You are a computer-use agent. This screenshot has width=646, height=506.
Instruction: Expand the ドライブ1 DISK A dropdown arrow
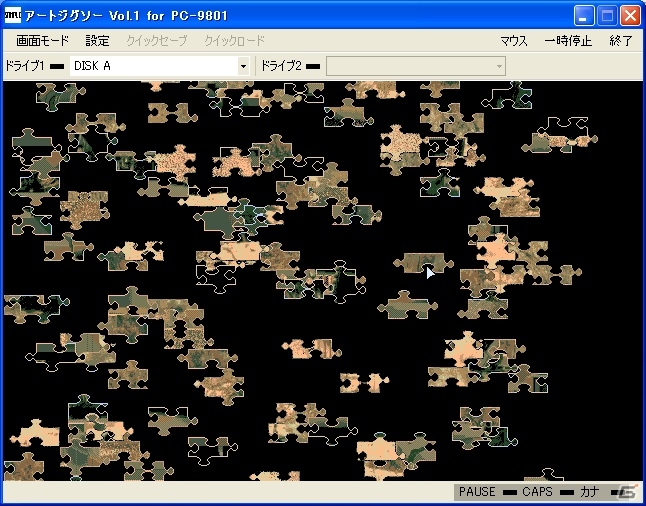coord(243,66)
